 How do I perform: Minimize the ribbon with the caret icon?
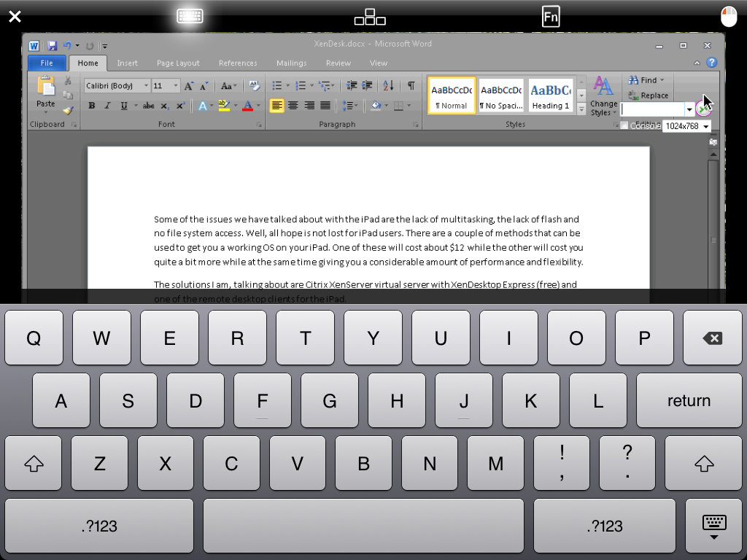click(x=697, y=63)
